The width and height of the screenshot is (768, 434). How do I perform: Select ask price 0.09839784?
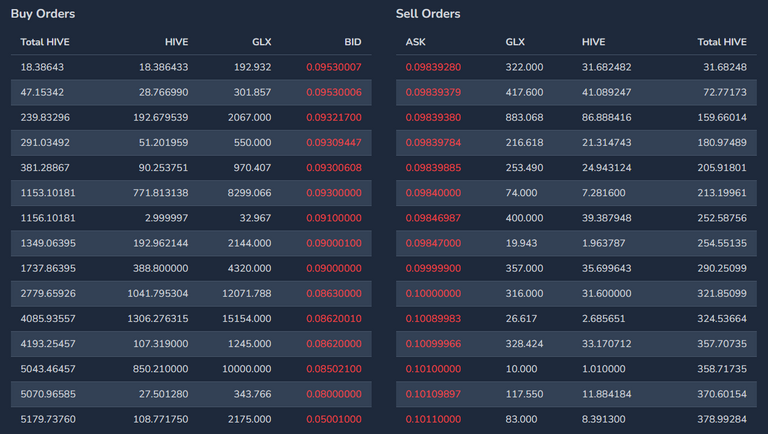click(433, 143)
